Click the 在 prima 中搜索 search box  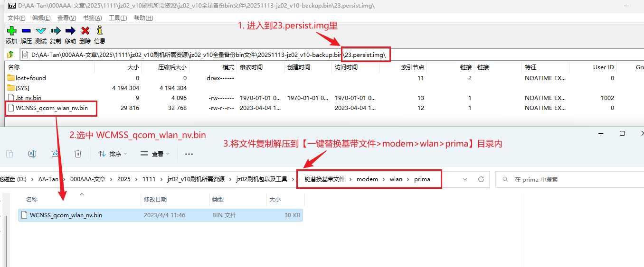pos(565,179)
